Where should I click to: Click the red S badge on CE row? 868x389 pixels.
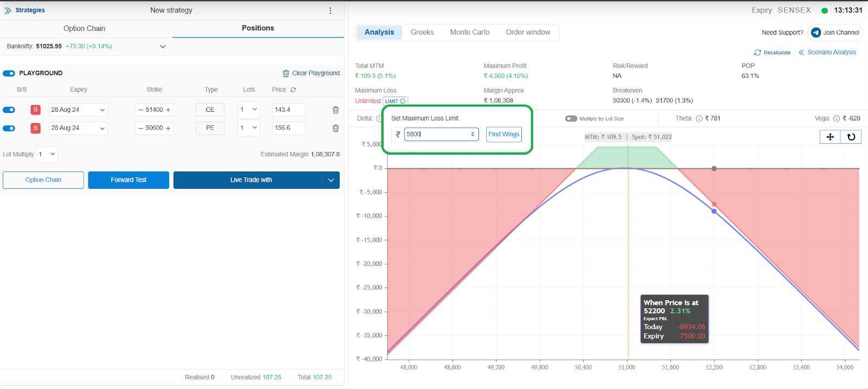pos(35,110)
